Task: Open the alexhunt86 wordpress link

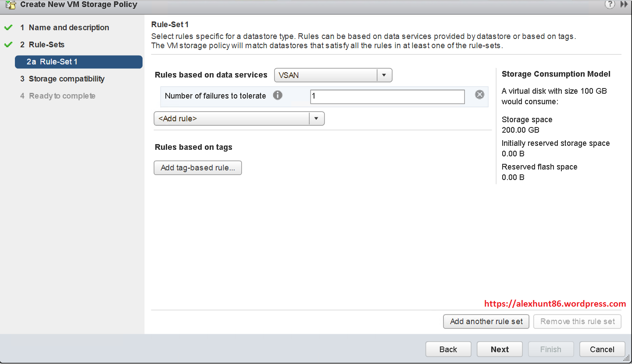Action: click(x=555, y=304)
